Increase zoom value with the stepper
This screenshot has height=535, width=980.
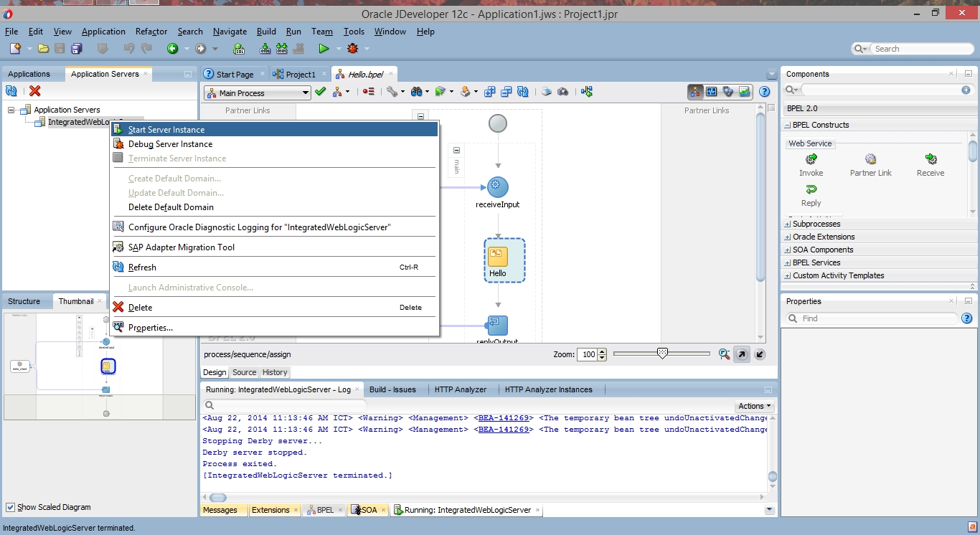click(602, 351)
